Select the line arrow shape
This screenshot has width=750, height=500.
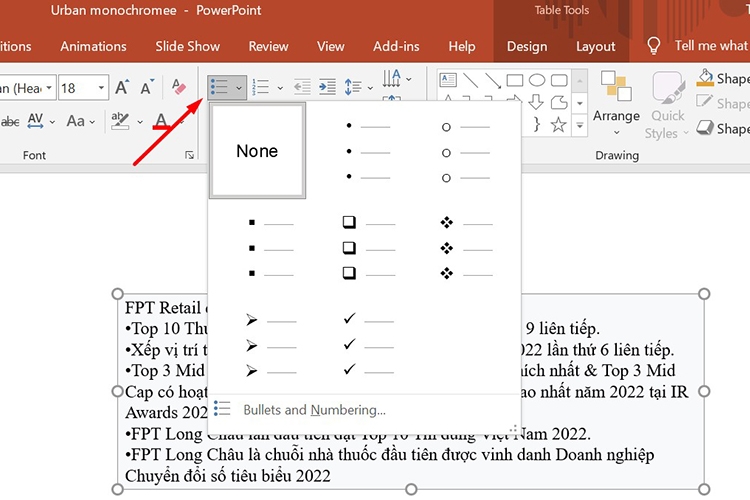point(493,80)
